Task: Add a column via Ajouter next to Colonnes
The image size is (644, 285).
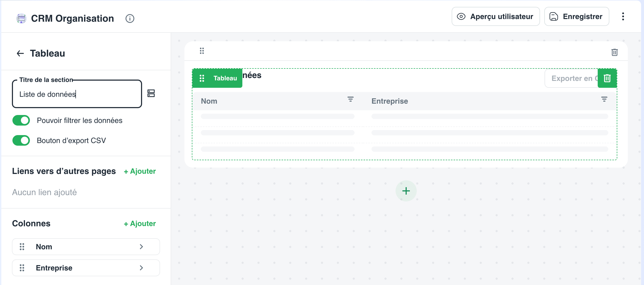Action: click(x=140, y=224)
